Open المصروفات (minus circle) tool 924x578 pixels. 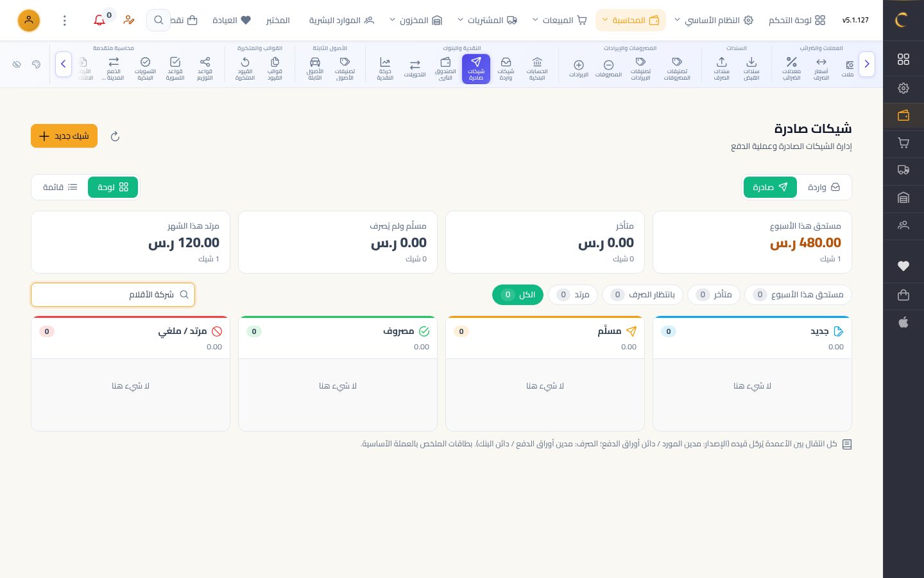tap(608, 69)
